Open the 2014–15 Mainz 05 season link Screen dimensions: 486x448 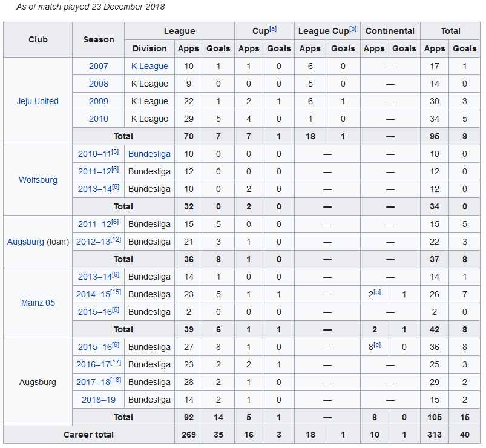(x=93, y=295)
